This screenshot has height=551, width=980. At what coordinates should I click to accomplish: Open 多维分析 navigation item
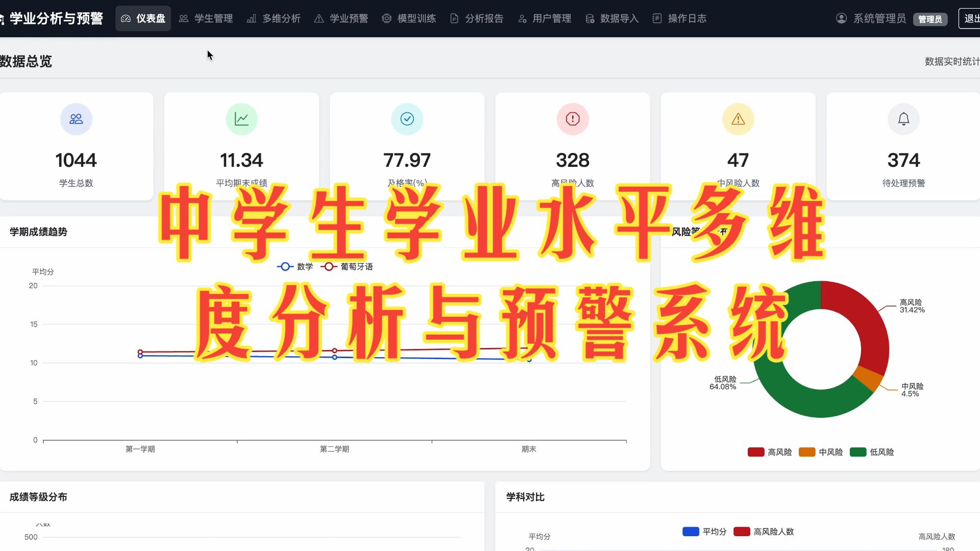[x=274, y=18]
